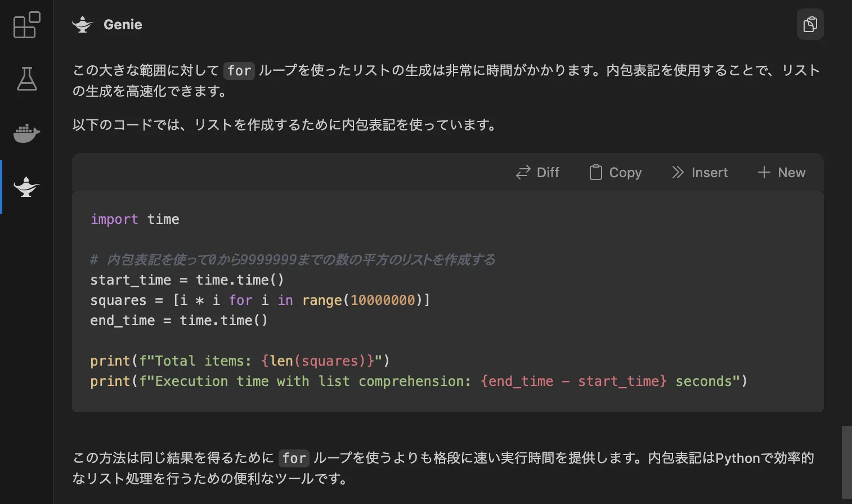Image resolution: width=852 pixels, height=504 pixels.
Task: Switch to the testing view in the activity bar
Action: coord(25,79)
